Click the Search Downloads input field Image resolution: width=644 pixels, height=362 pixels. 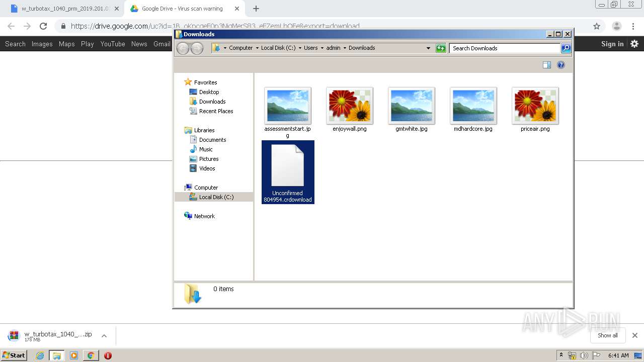coord(505,48)
